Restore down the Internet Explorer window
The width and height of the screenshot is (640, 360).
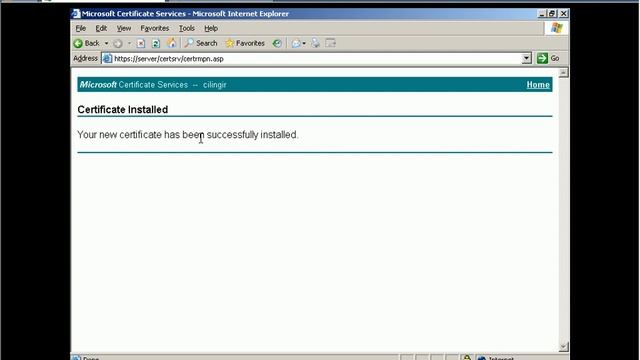[552, 14]
